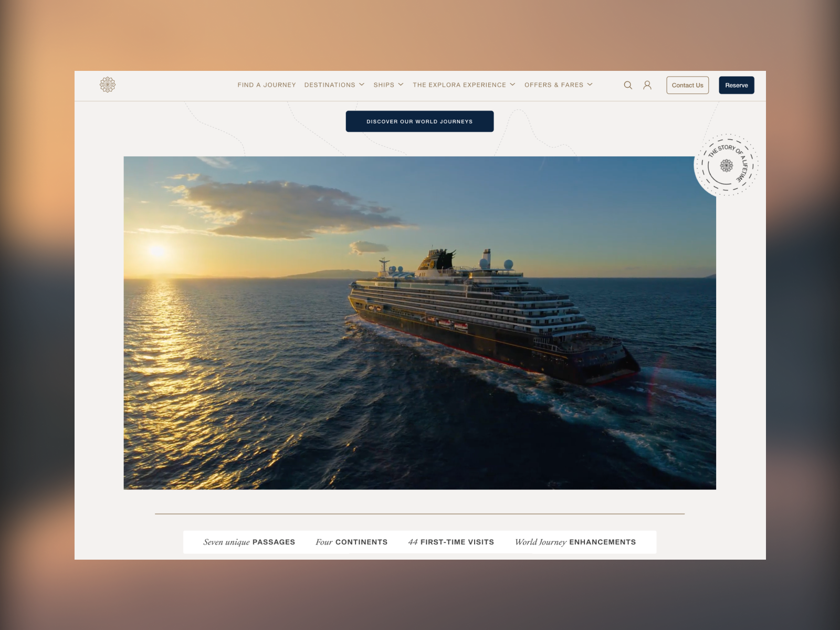Select the 44 First-Time Visits tab
The image size is (840, 630).
pyautogui.click(x=451, y=542)
